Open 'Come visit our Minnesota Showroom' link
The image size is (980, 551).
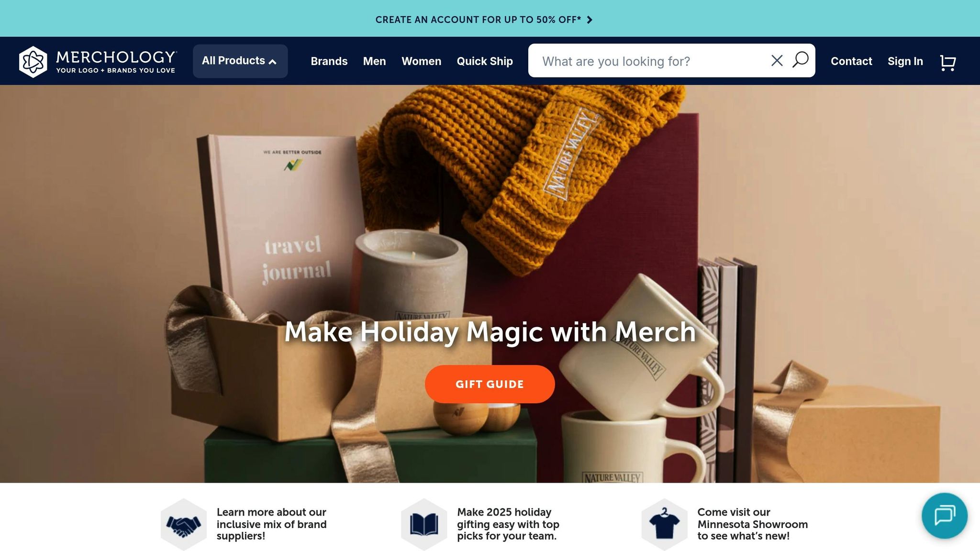pyautogui.click(x=752, y=524)
